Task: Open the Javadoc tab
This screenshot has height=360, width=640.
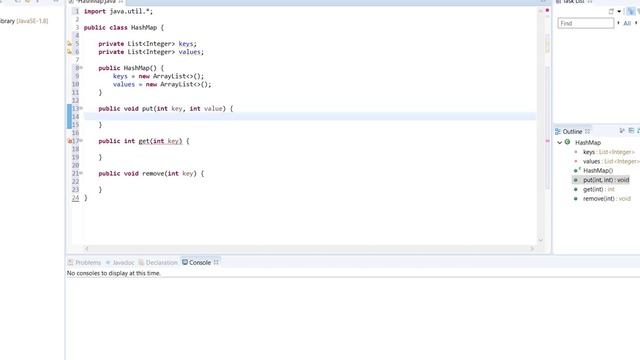Action: click(120, 262)
